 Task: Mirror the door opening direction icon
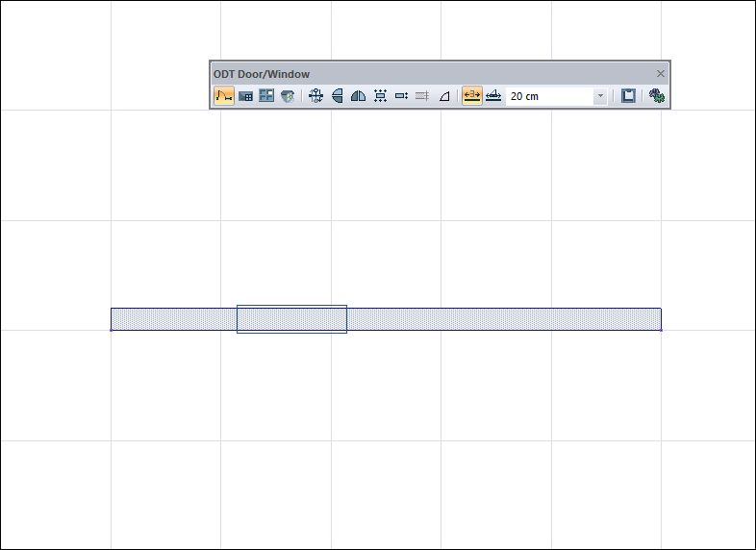click(358, 96)
